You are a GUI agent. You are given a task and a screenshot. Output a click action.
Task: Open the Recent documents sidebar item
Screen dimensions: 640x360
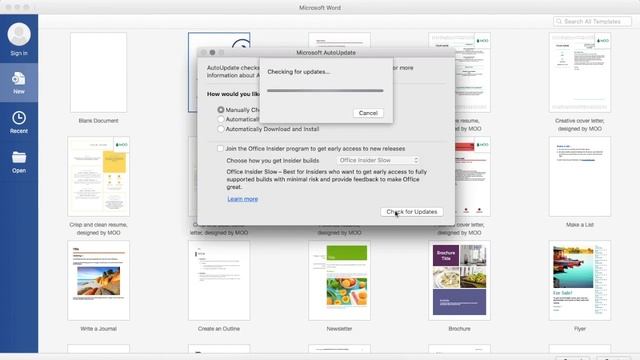coord(19,122)
